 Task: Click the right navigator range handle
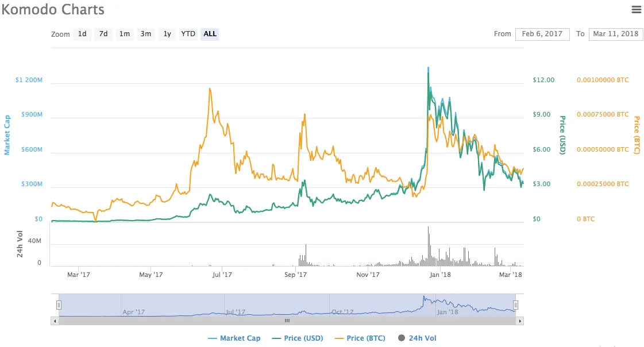(515, 305)
